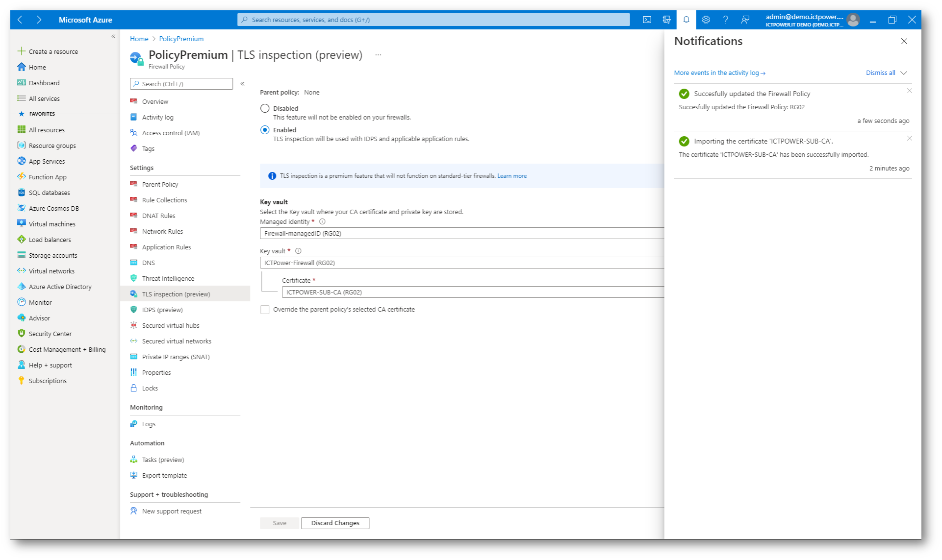Viewport: 942px width, 560px height.
Task: Open Rule Collections menu item
Action: 164,200
